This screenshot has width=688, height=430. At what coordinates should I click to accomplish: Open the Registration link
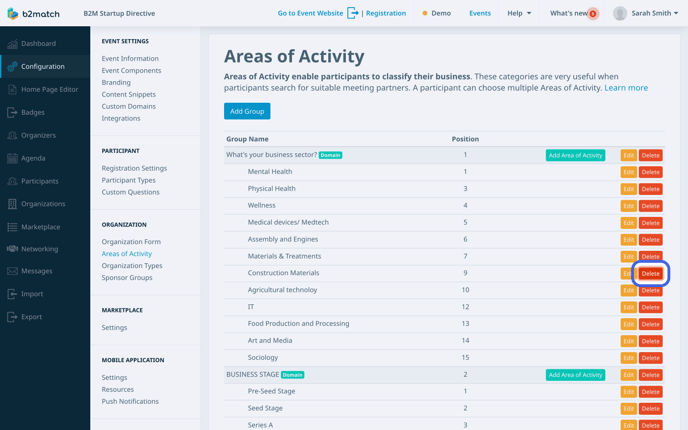pyautogui.click(x=386, y=13)
